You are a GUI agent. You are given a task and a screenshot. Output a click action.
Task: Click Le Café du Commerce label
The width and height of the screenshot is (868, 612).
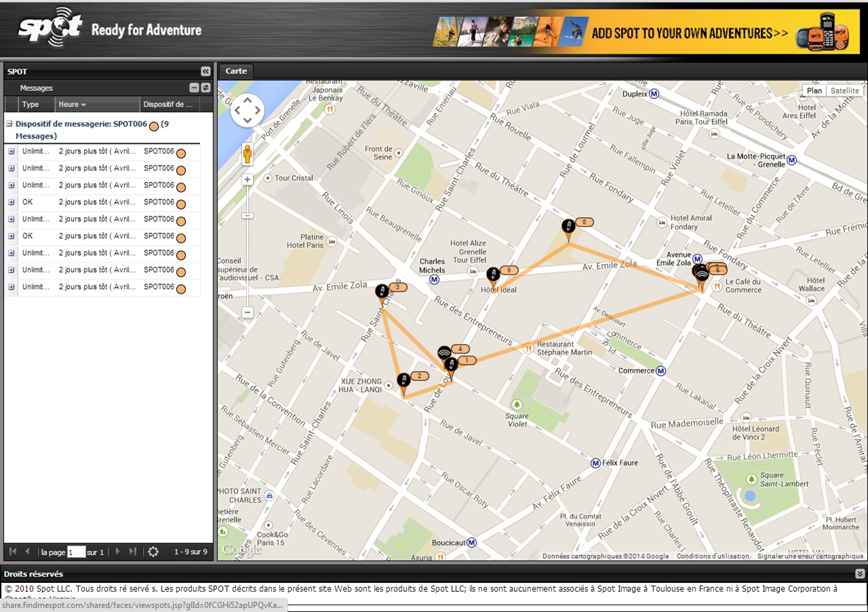click(x=743, y=286)
